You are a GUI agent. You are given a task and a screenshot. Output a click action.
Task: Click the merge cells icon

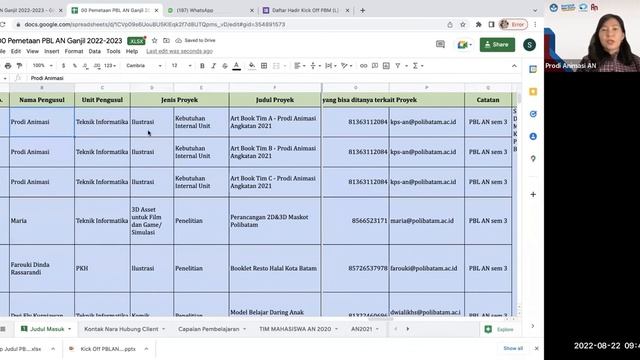(276, 66)
